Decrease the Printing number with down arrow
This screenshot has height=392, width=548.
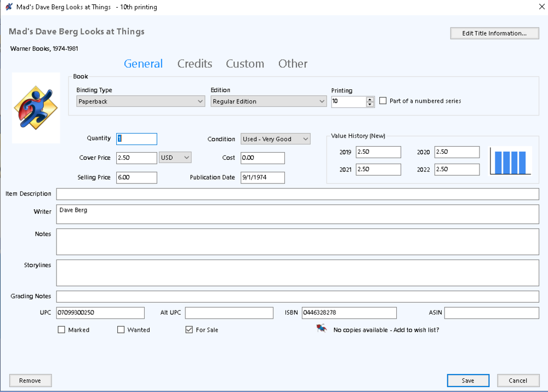coord(370,104)
